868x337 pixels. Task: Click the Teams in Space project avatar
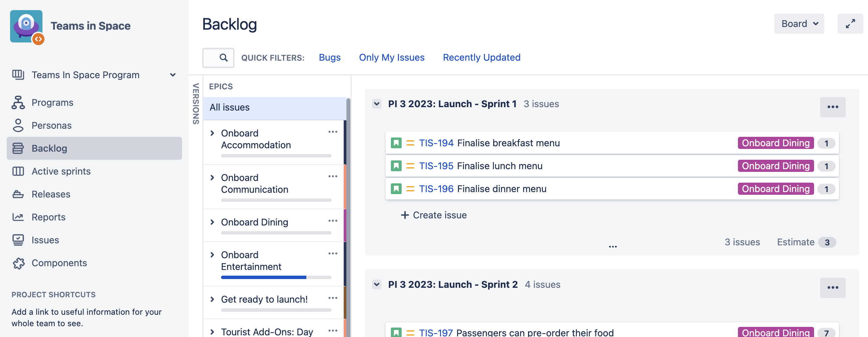26,26
